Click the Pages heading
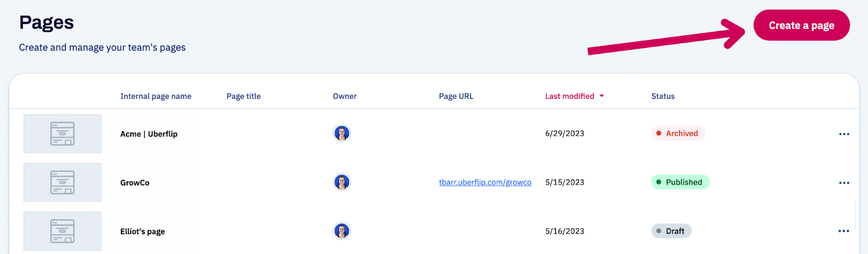The width and height of the screenshot is (868, 254). pyautogui.click(x=46, y=23)
